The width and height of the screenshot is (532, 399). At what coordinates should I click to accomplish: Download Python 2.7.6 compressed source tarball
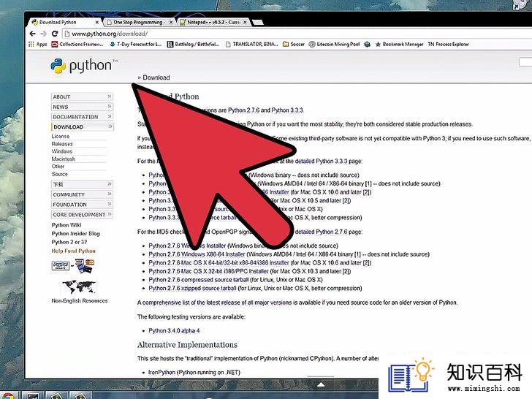pos(199,280)
